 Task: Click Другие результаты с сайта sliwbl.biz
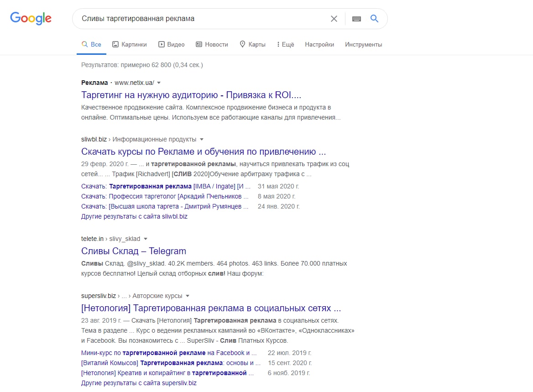pyautogui.click(x=134, y=216)
